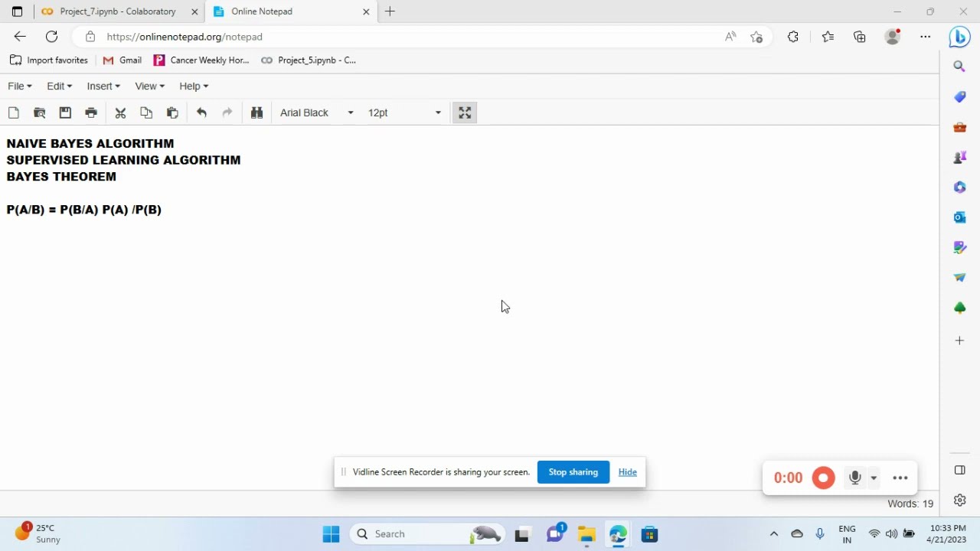Open the Windows Start menu
This screenshot has width=980, height=551.
pos(331,534)
